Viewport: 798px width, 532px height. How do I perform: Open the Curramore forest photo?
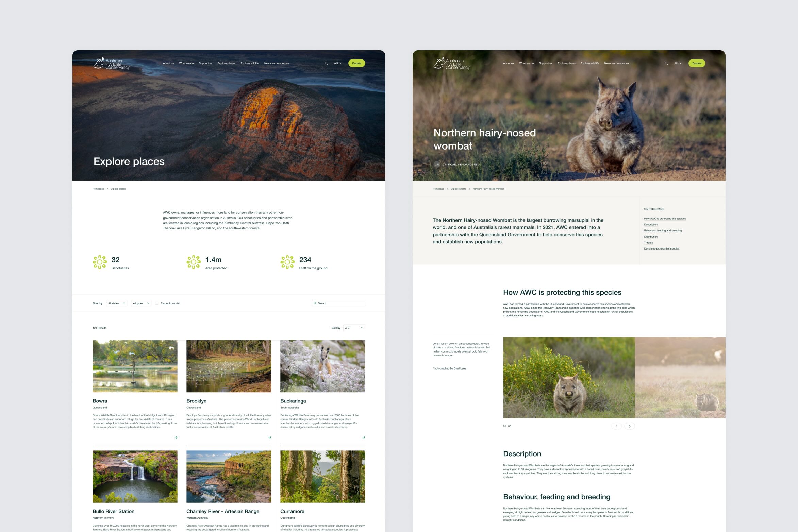pos(323,477)
